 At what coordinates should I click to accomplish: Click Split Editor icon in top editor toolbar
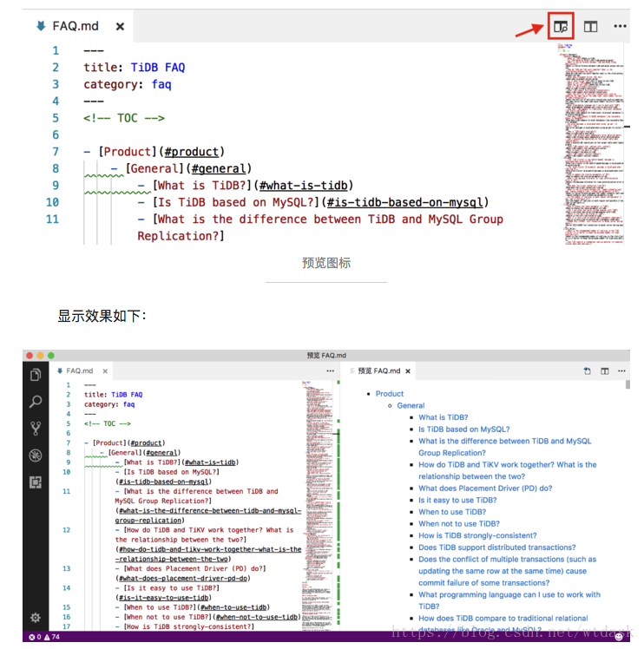pos(590,27)
